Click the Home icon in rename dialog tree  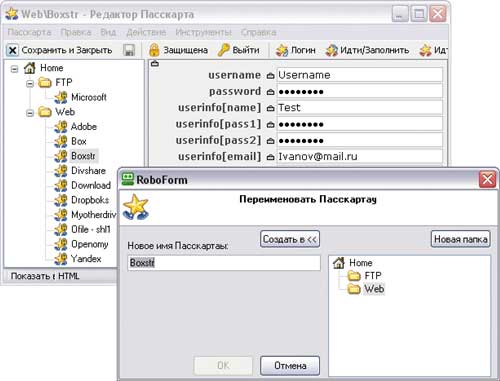pos(339,263)
